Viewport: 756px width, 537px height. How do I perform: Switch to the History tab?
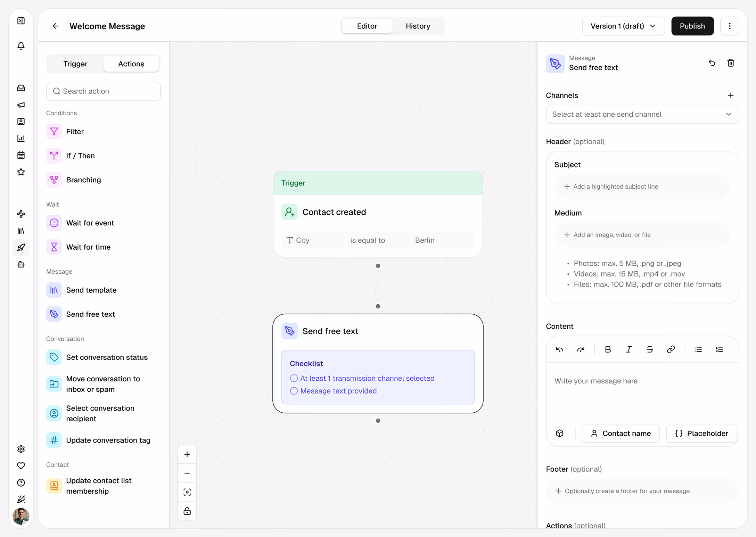click(418, 26)
